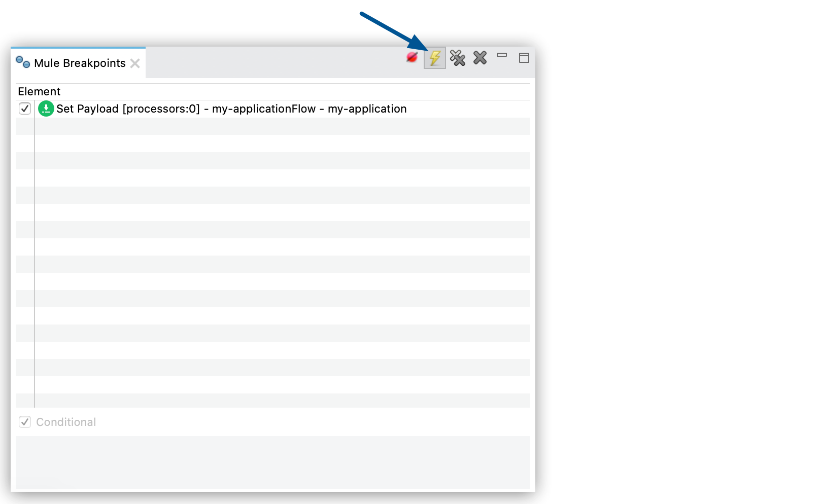Remove all breakpoints with the single X icon

[479, 58]
